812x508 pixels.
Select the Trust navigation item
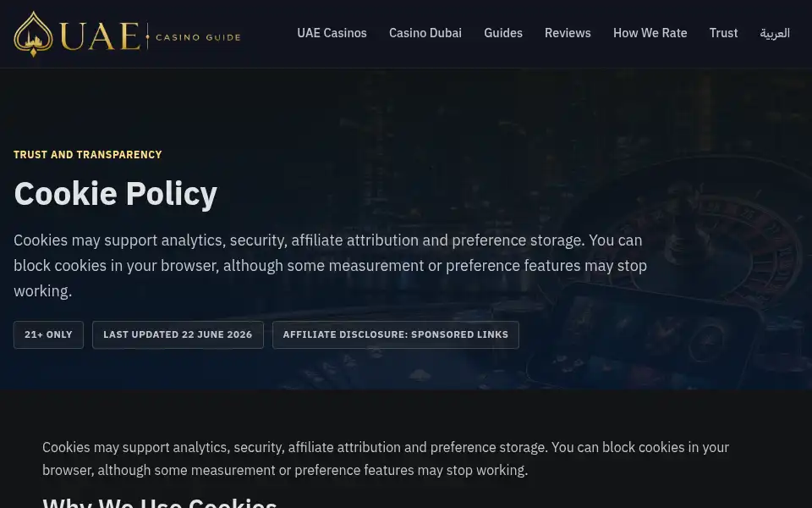(x=723, y=33)
